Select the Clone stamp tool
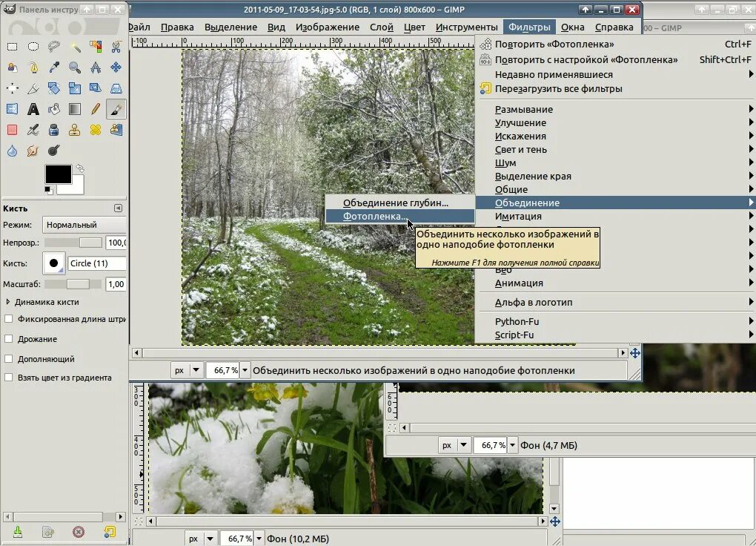Viewport: 756px width, 546px height. (75, 130)
